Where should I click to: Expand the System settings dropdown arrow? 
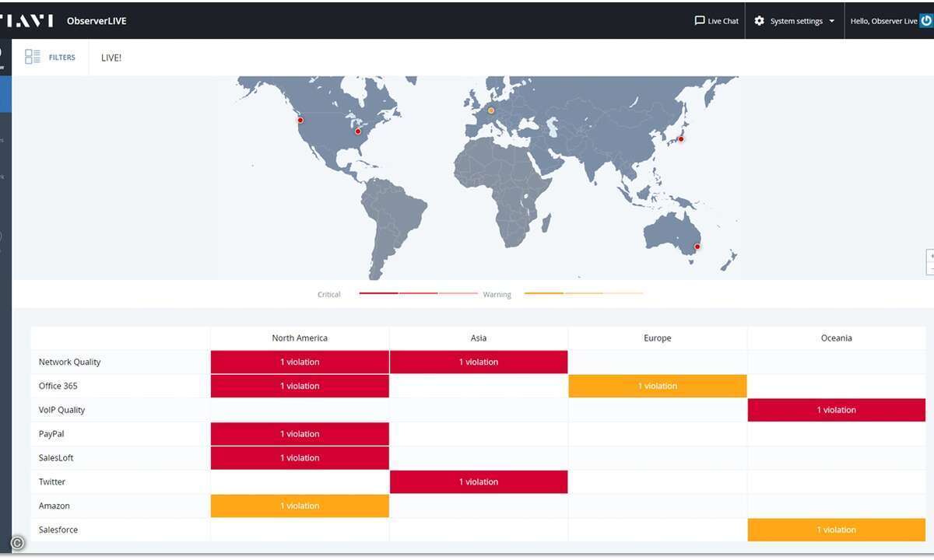832,21
